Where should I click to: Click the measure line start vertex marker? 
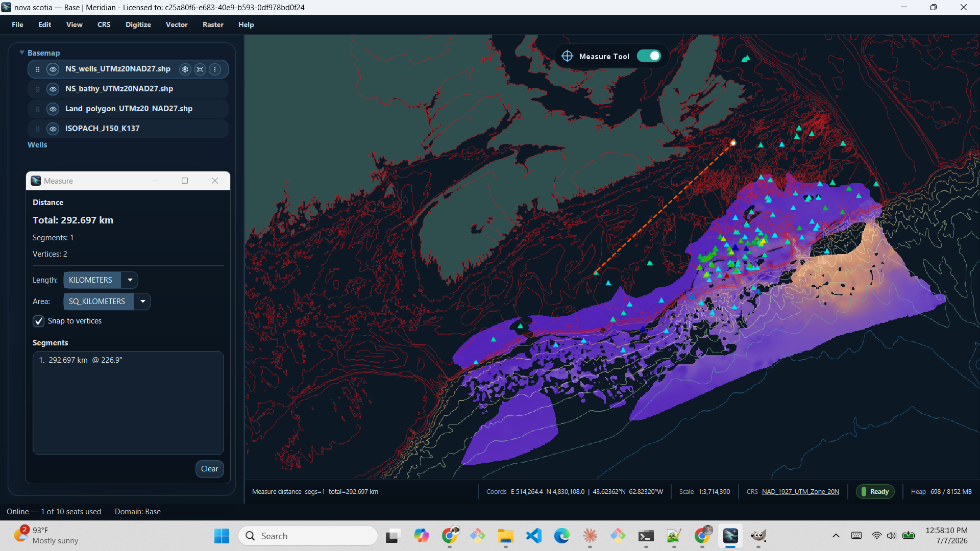[733, 143]
